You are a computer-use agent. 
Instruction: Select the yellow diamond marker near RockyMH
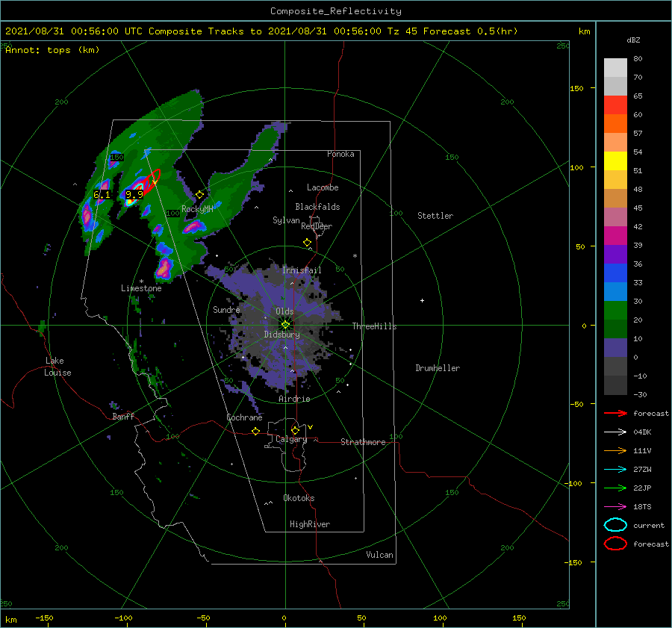[199, 195]
